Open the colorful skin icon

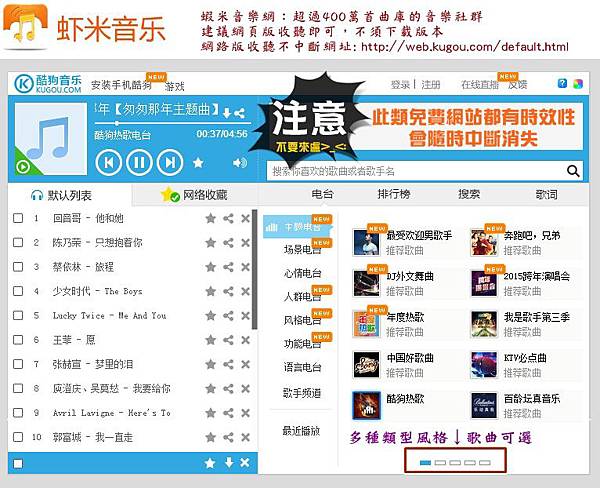point(578,83)
